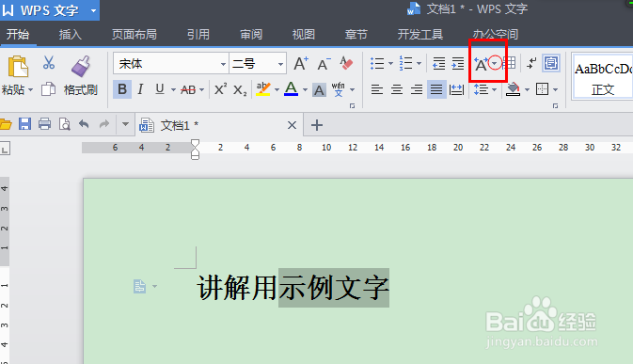Click the borders icon

tap(542, 89)
